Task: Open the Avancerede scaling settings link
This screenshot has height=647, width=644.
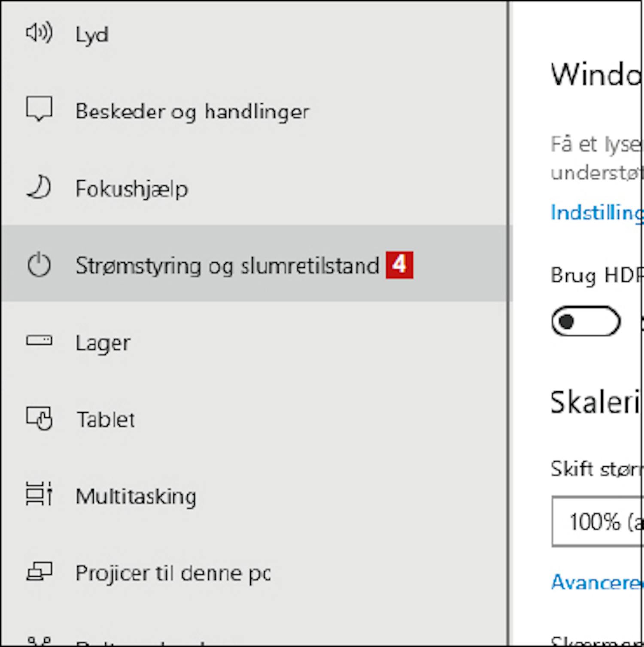Action: click(597, 582)
